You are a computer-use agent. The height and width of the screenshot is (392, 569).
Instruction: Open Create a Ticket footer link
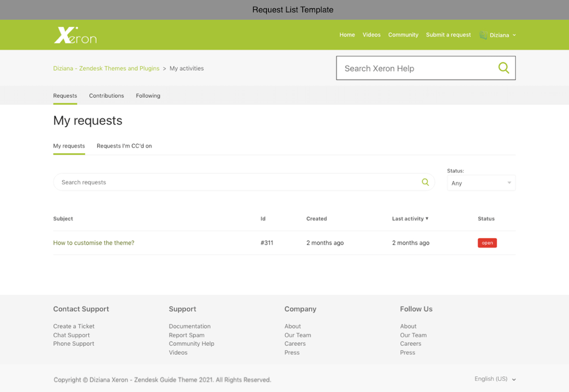74,326
